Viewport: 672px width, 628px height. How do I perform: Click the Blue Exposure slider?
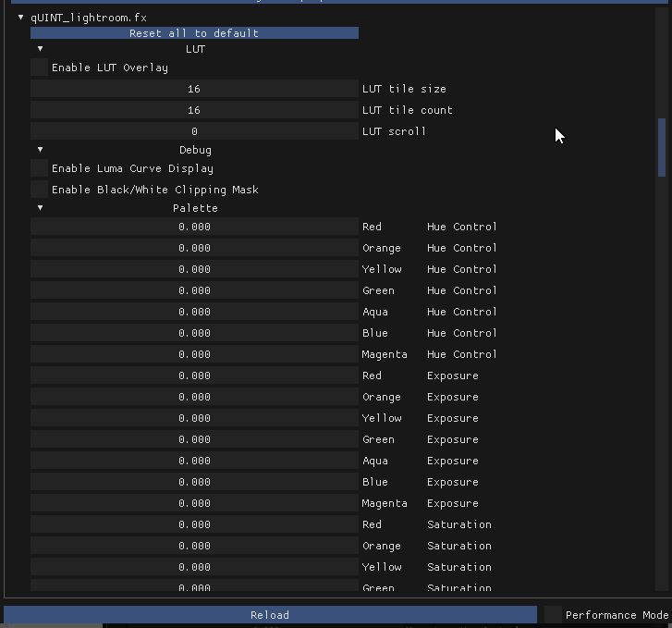click(x=194, y=482)
